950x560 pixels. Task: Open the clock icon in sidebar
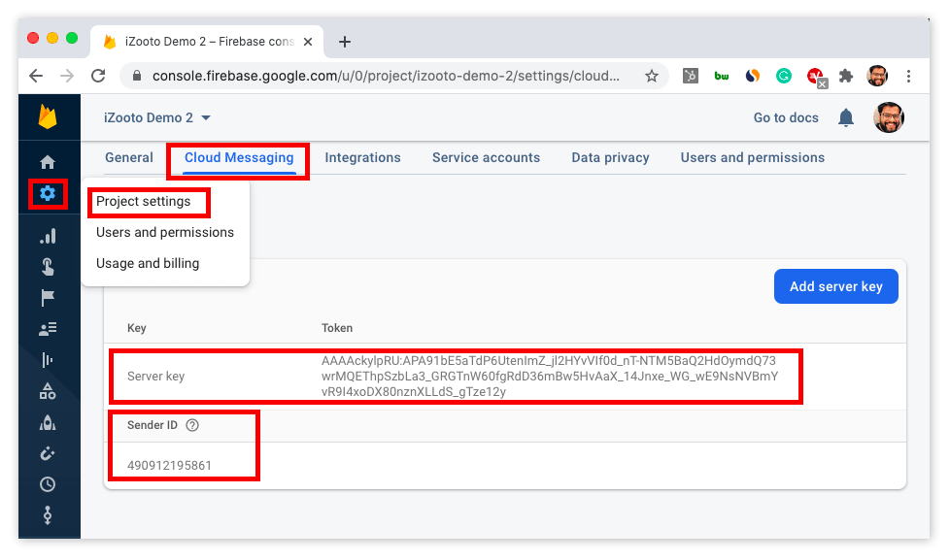48,484
